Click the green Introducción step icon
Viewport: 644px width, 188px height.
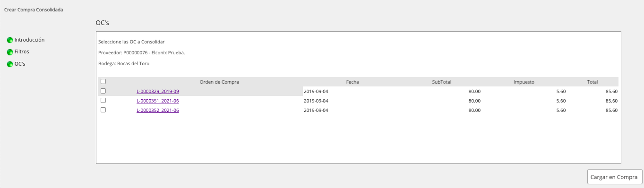tap(10, 40)
